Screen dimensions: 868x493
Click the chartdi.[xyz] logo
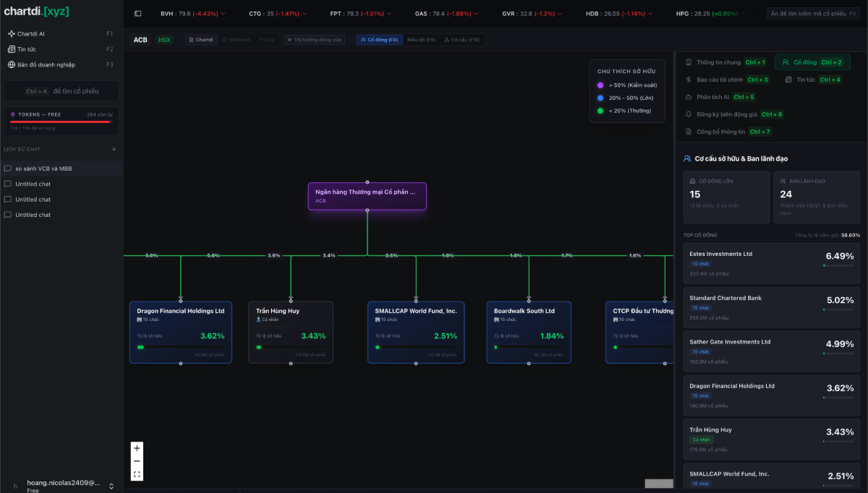(36, 11)
